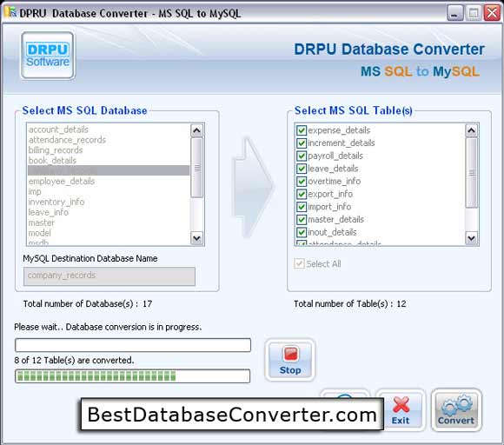Toggle the export_info checkbox
The width and height of the screenshot is (504, 445).
302,194
